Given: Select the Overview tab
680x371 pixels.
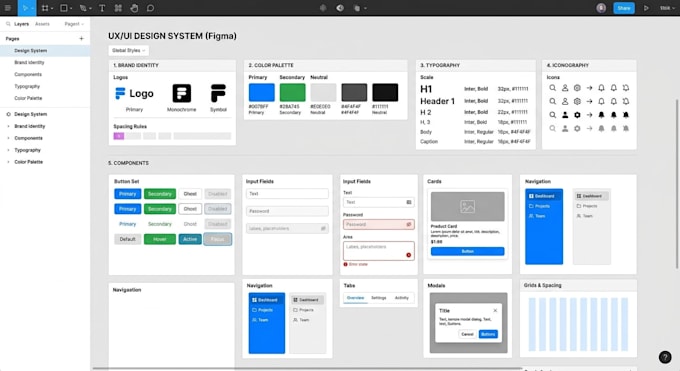Looking at the screenshot, I should [355, 298].
